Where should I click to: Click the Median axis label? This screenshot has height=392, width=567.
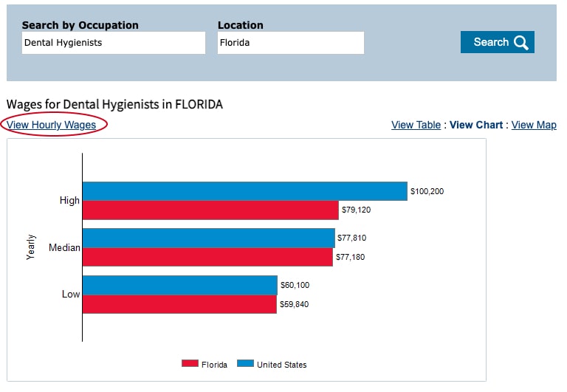[64, 247]
